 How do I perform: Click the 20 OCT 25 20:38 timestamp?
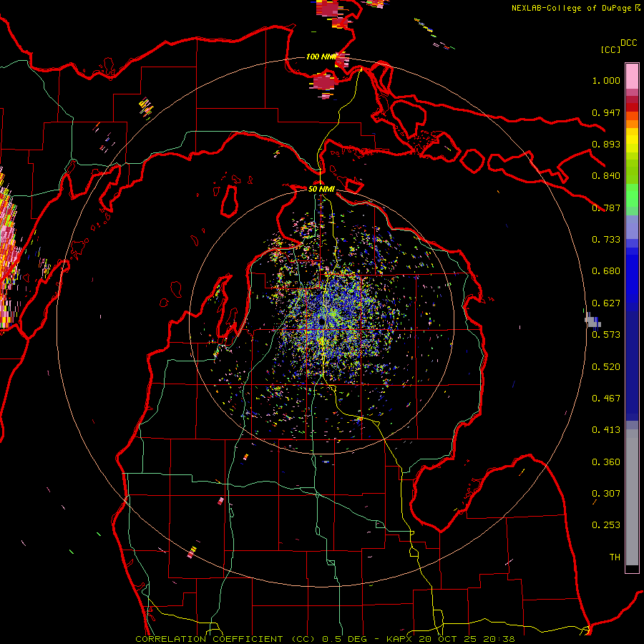(467, 639)
